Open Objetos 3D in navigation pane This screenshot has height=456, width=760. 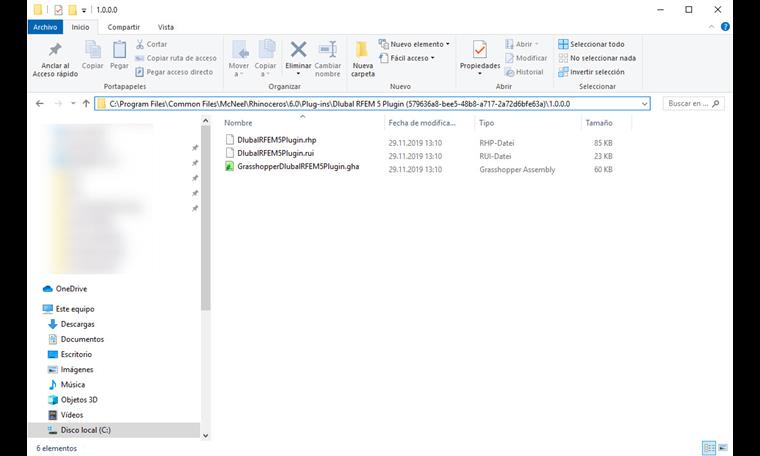pos(73,400)
